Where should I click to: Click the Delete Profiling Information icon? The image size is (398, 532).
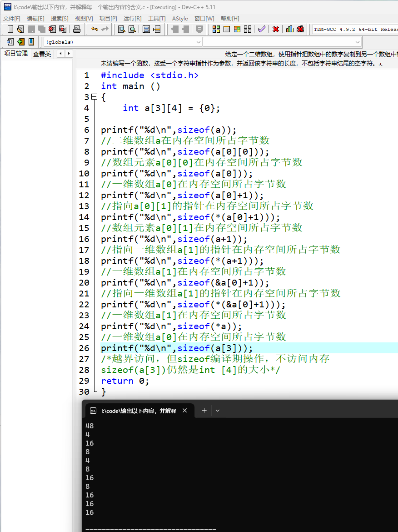[x=300, y=29]
